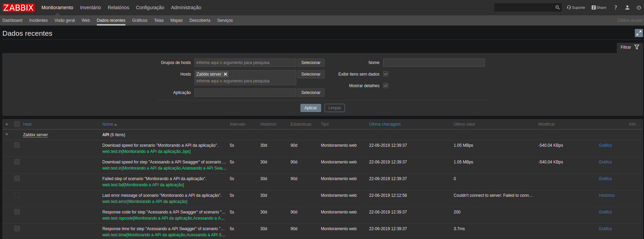The image size is (644, 239).
Task: Go to Web submenu
Action: [86, 20]
